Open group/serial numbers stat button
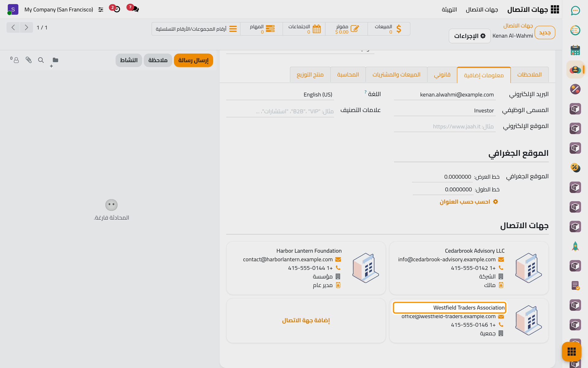This screenshot has height=368, width=588. pyautogui.click(x=196, y=29)
